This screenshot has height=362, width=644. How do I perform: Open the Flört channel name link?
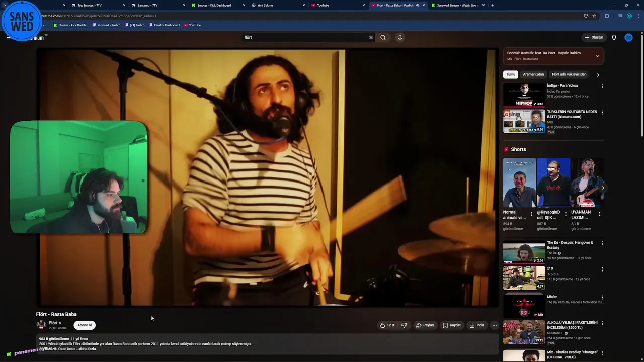pyautogui.click(x=53, y=323)
